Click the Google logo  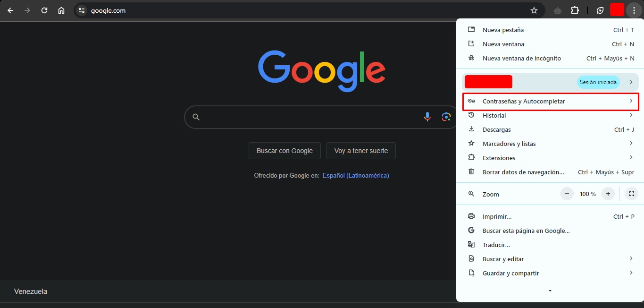coord(322,71)
